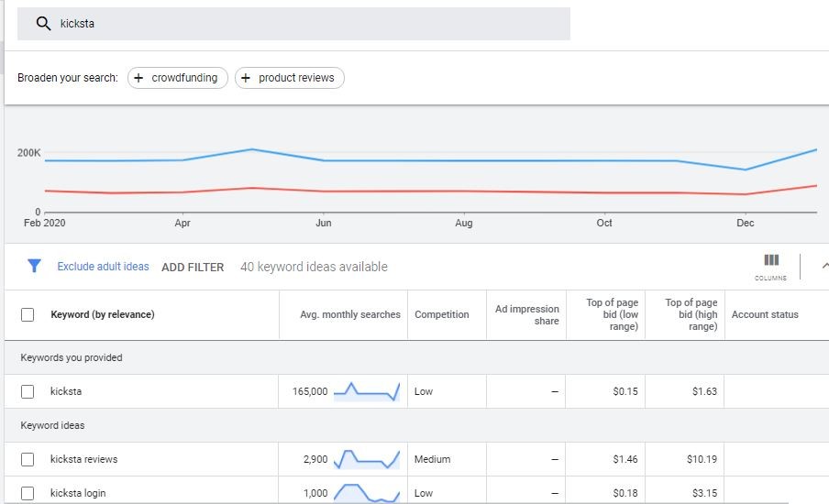Click plus icon on crowdfunding chip

[138, 78]
